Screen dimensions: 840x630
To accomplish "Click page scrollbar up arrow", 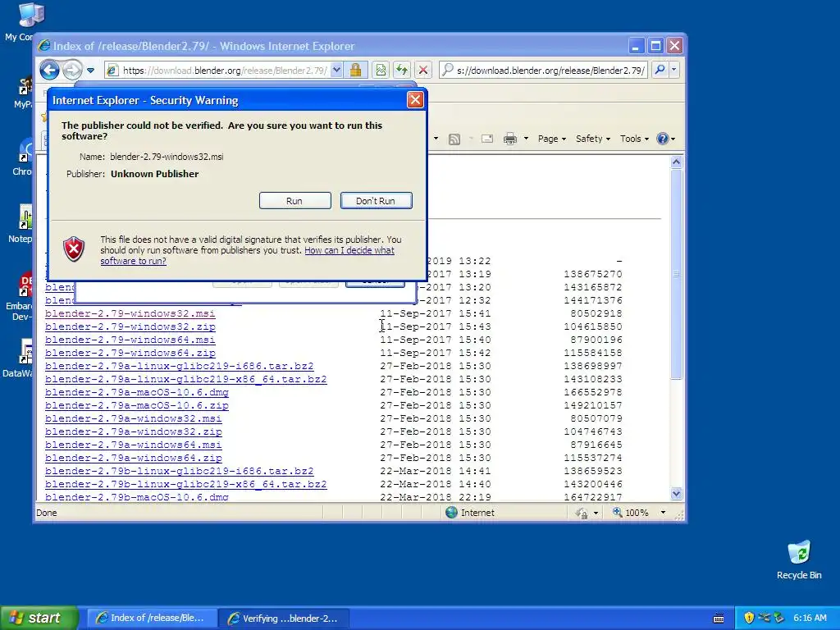I will [676, 162].
